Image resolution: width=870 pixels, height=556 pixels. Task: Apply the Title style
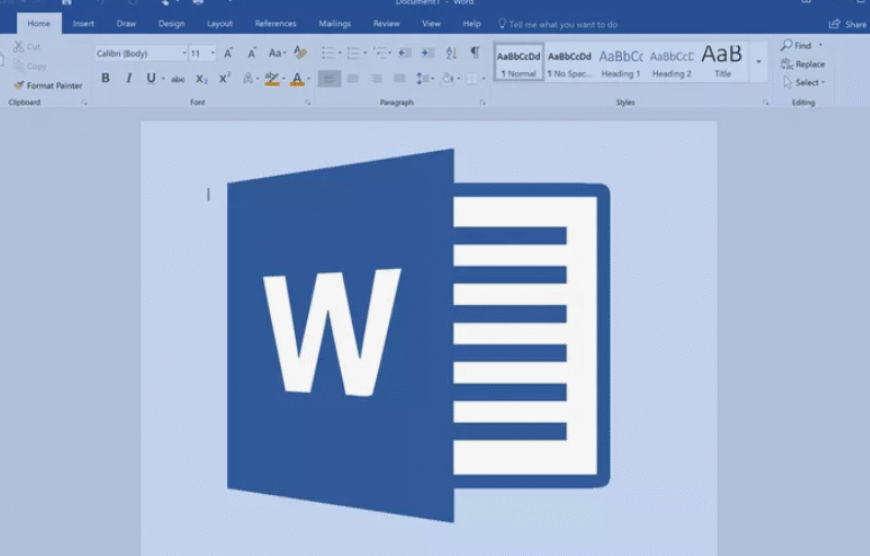pyautogui.click(x=722, y=62)
